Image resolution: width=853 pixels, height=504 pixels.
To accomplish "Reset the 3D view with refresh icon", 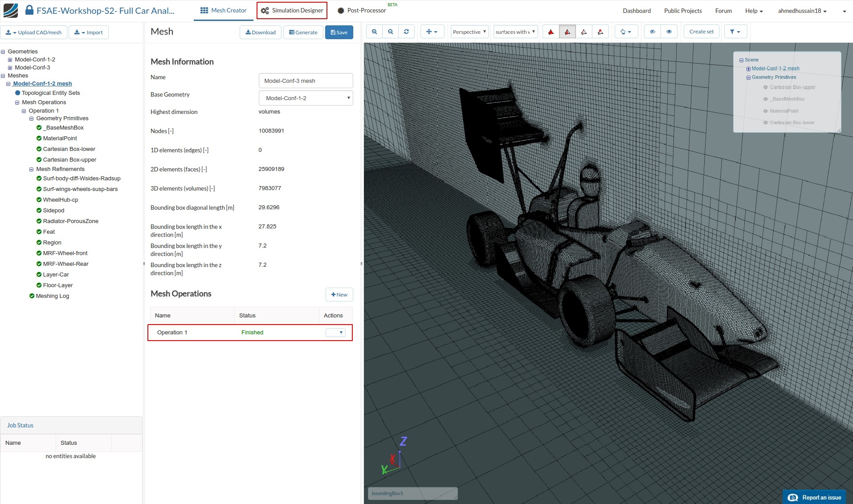I will [x=406, y=32].
